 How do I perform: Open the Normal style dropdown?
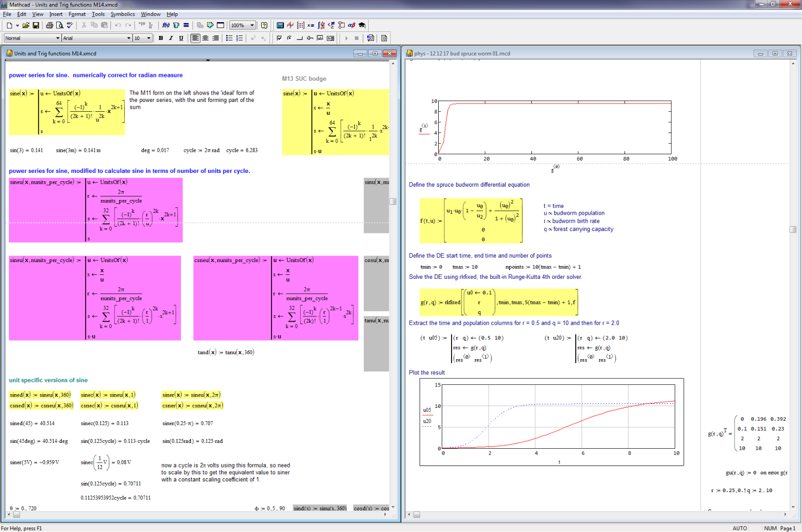tap(32, 38)
